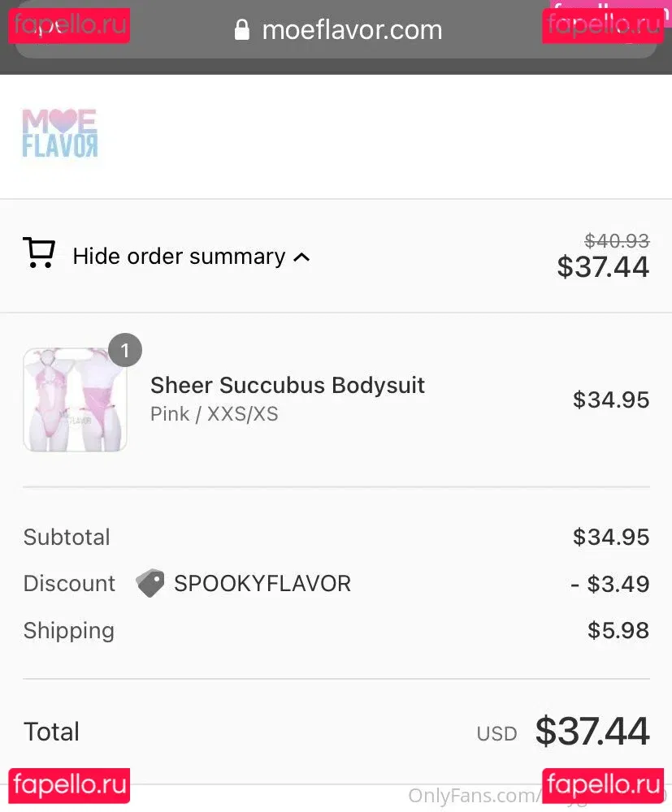Image resolution: width=672 pixels, height=812 pixels.
Task: Click the USD currency label
Action: point(496,733)
